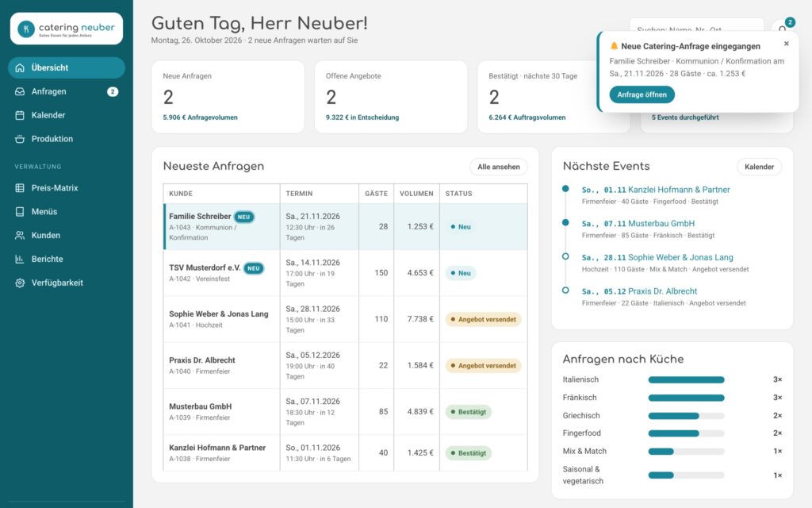The height and width of the screenshot is (508, 812).
Task: Click the Anfrage öffnen button
Action: click(642, 95)
